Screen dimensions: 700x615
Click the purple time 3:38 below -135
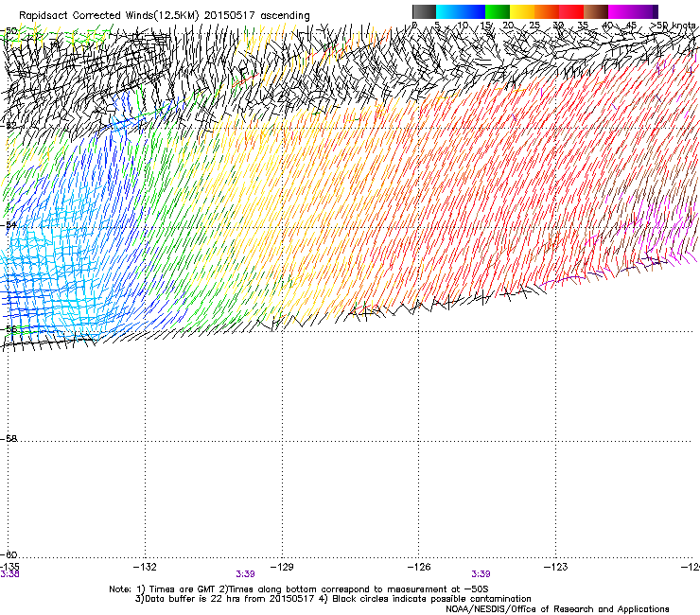(x=9, y=574)
